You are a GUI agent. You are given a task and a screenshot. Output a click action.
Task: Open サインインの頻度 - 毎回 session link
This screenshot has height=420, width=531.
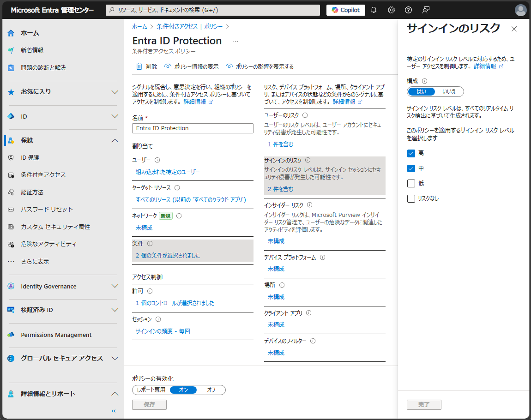pos(163,331)
